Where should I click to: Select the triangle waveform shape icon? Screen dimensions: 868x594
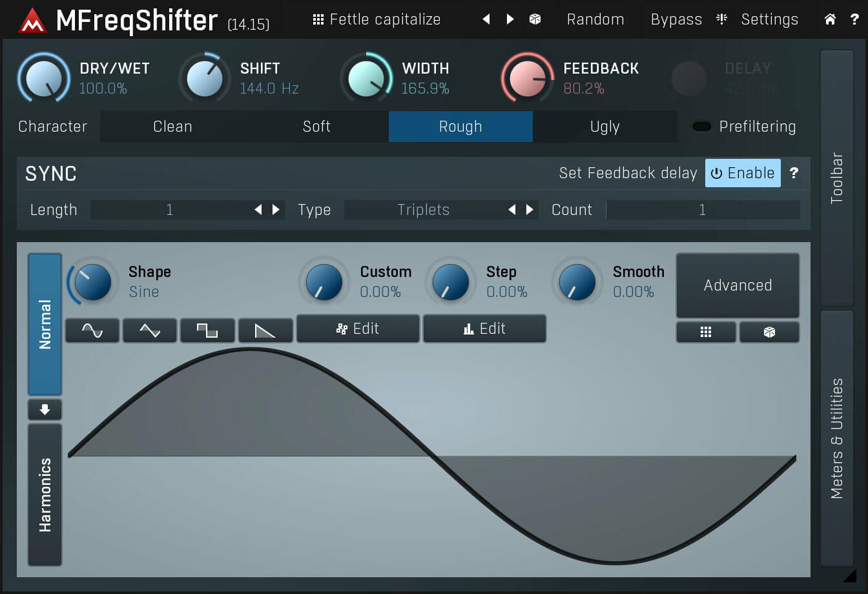click(149, 330)
